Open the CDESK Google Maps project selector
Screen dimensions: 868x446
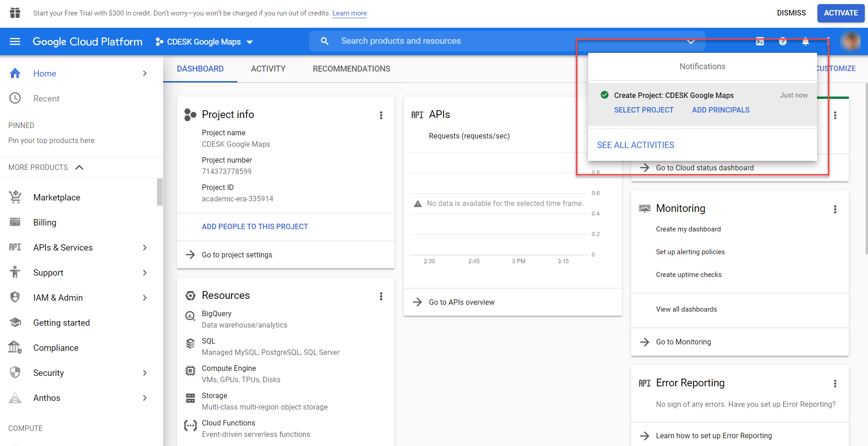pos(204,42)
